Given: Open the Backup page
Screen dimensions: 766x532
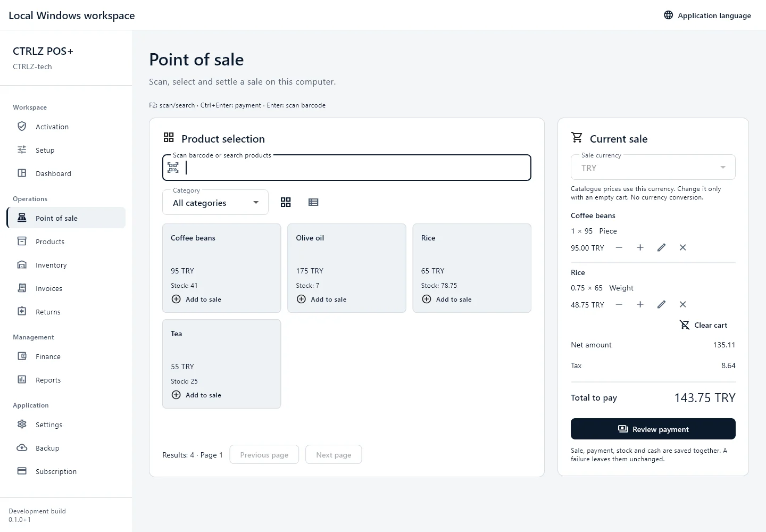Looking at the screenshot, I should (66, 448).
